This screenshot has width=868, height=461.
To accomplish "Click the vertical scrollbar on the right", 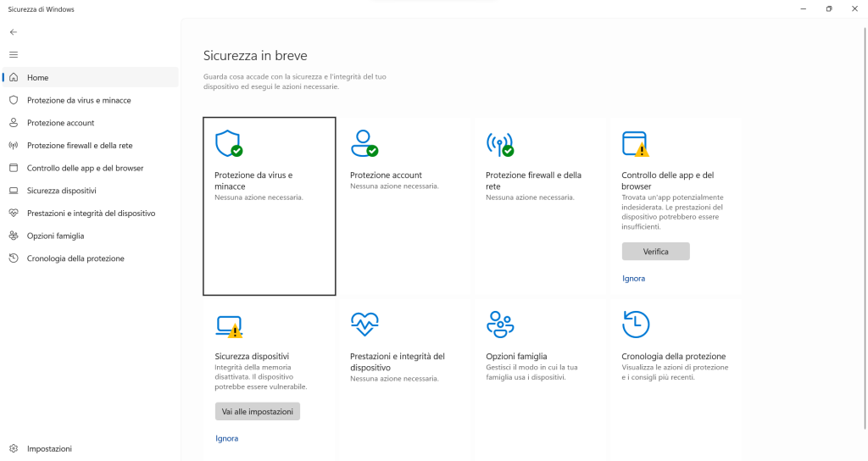I will 865,227.
